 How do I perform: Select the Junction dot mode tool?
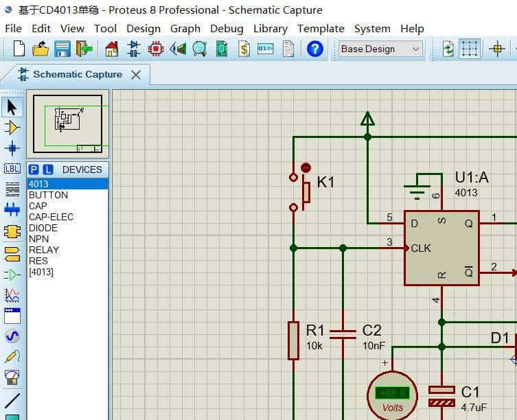coord(12,148)
